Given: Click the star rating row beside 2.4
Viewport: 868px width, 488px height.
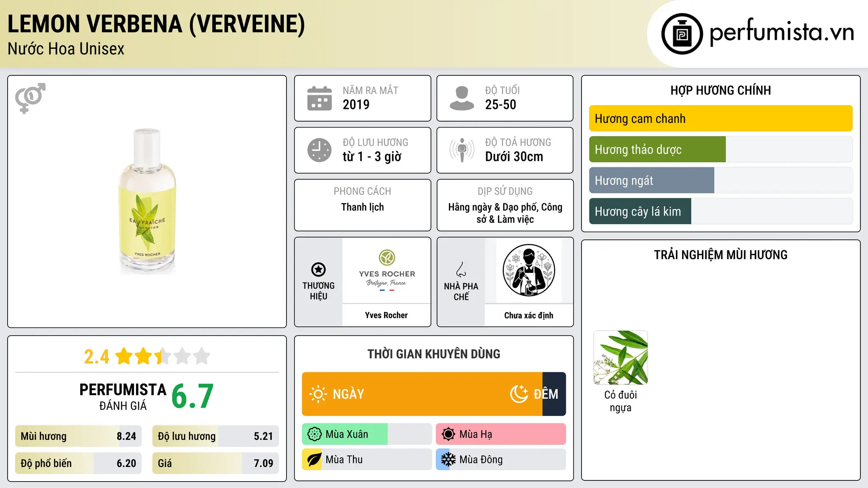Looking at the screenshot, I should [162, 356].
